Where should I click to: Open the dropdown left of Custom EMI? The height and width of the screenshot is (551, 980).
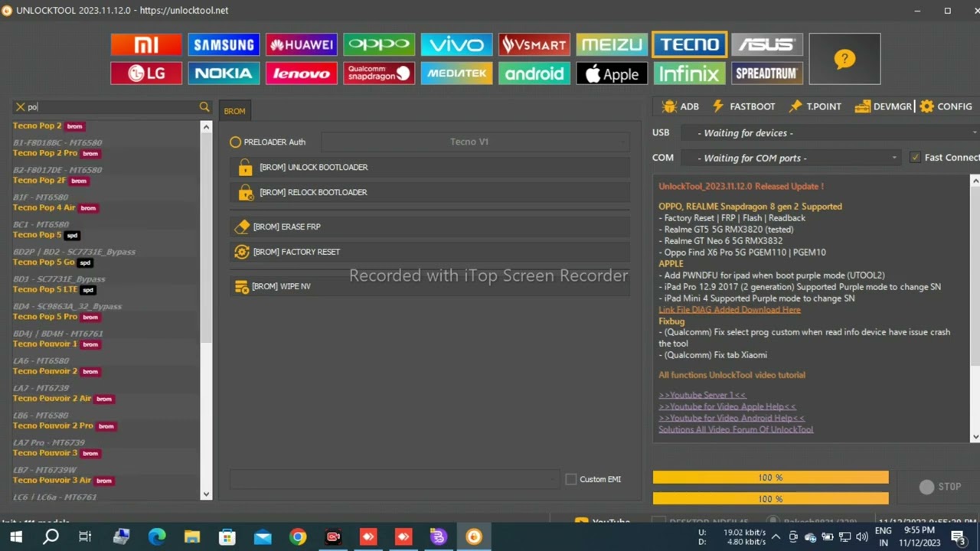pyautogui.click(x=395, y=479)
